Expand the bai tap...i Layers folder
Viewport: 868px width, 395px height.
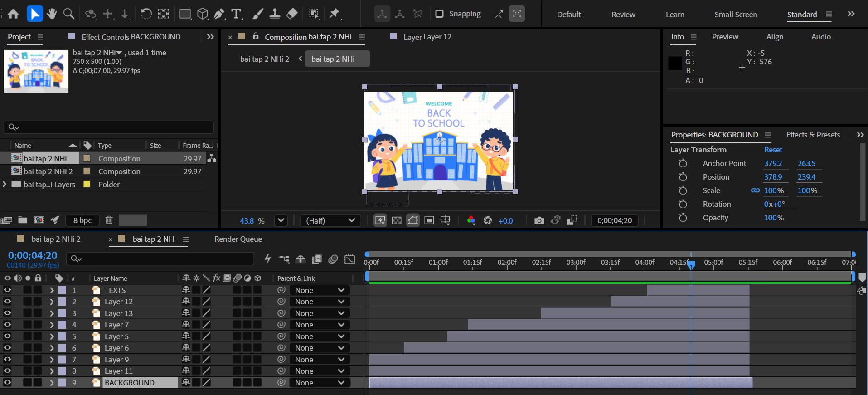pyautogui.click(x=5, y=184)
